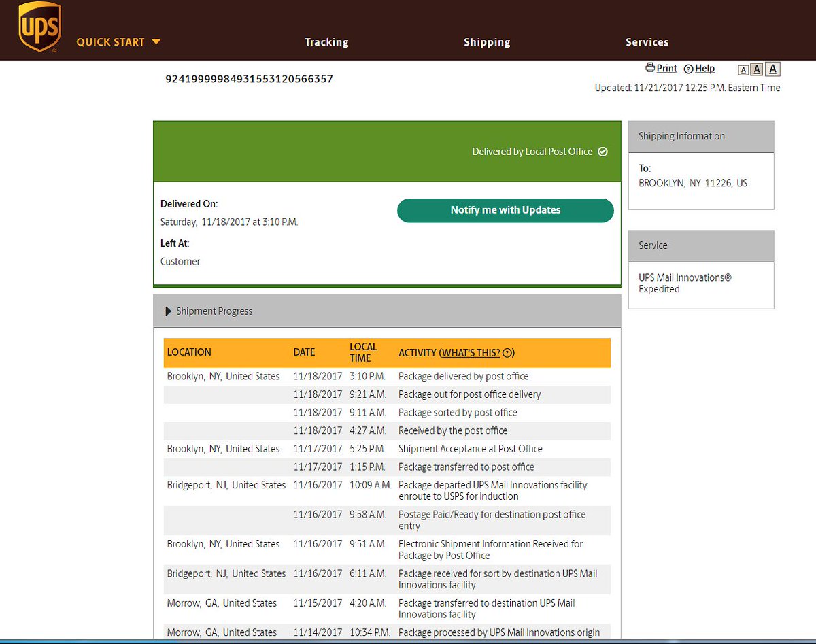Click the WHAT'S THIS? link

[471, 352]
